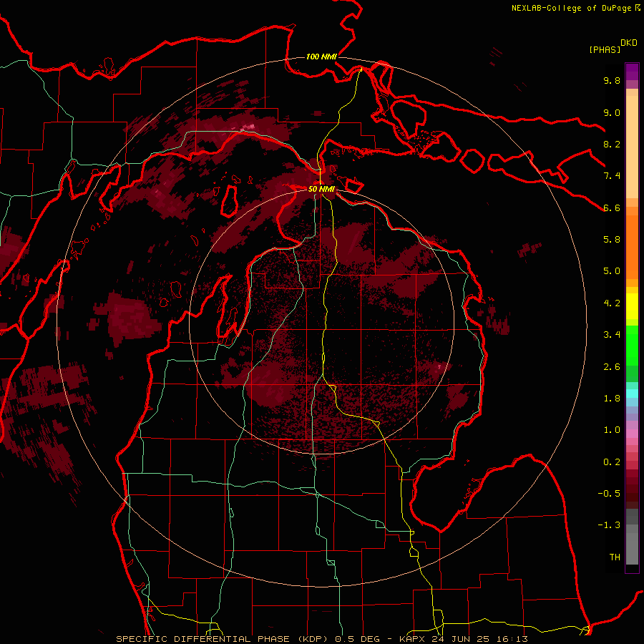Click the 5.0 legend value
Screen dimensions: 644x644
click(612, 271)
